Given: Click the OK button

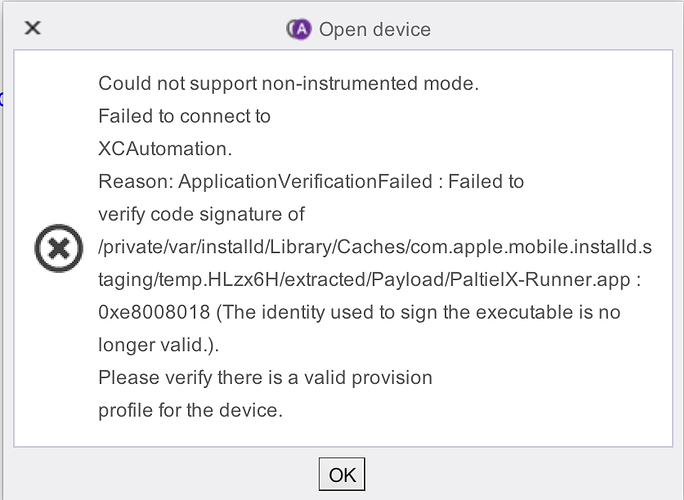Looking at the screenshot, I should pyautogui.click(x=342, y=474).
